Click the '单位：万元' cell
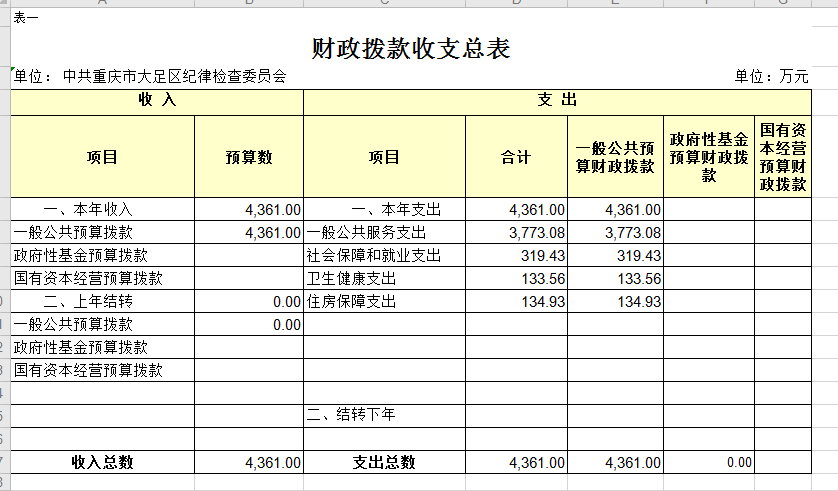838x491 pixels. click(771, 76)
